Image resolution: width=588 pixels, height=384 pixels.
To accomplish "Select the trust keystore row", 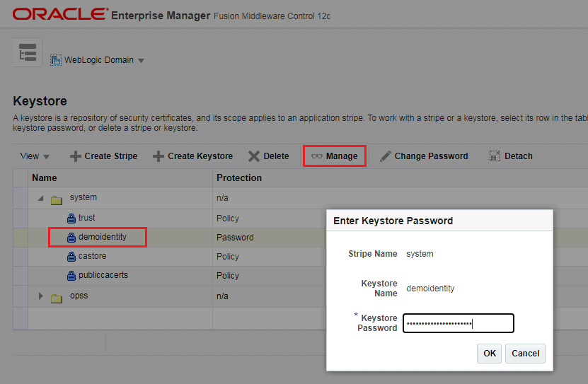I will [86, 218].
